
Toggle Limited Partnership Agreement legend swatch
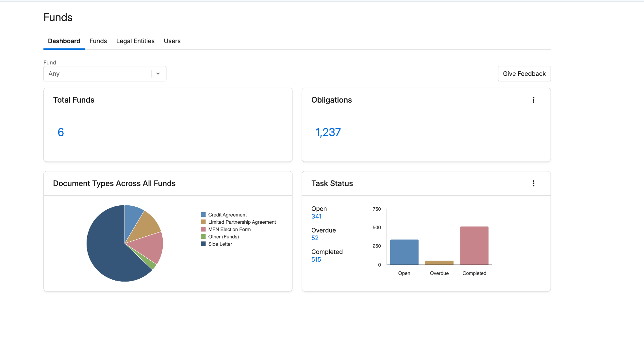(x=203, y=222)
